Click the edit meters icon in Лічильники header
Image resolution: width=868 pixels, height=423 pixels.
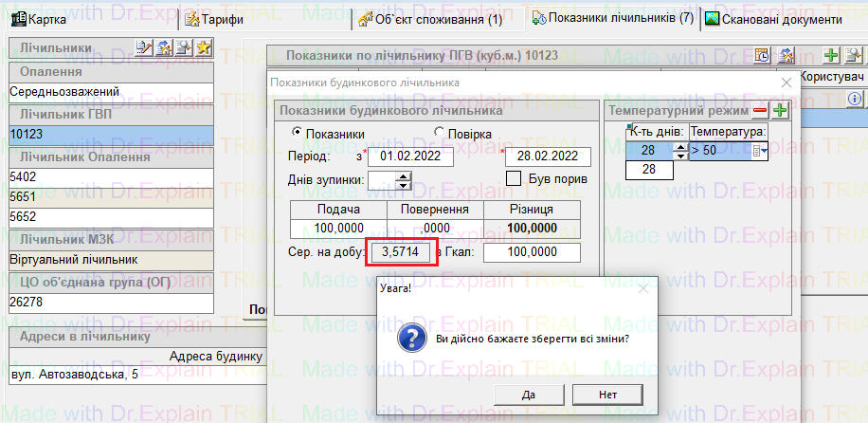point(145,48)
